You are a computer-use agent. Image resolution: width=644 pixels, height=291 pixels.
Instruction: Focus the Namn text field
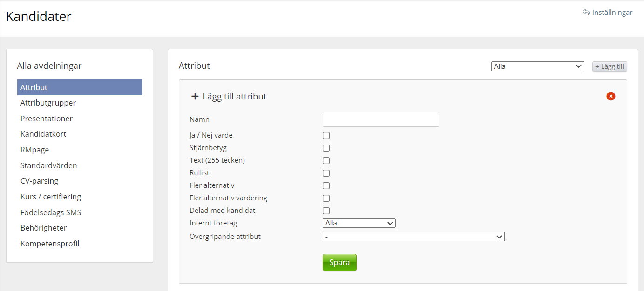coord(380,119)
